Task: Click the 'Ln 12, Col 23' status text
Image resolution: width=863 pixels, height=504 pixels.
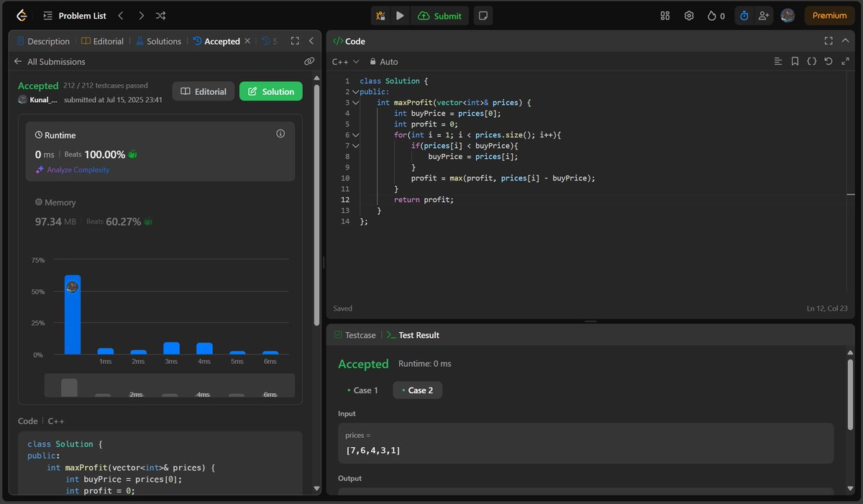Action: click(828, 308)
